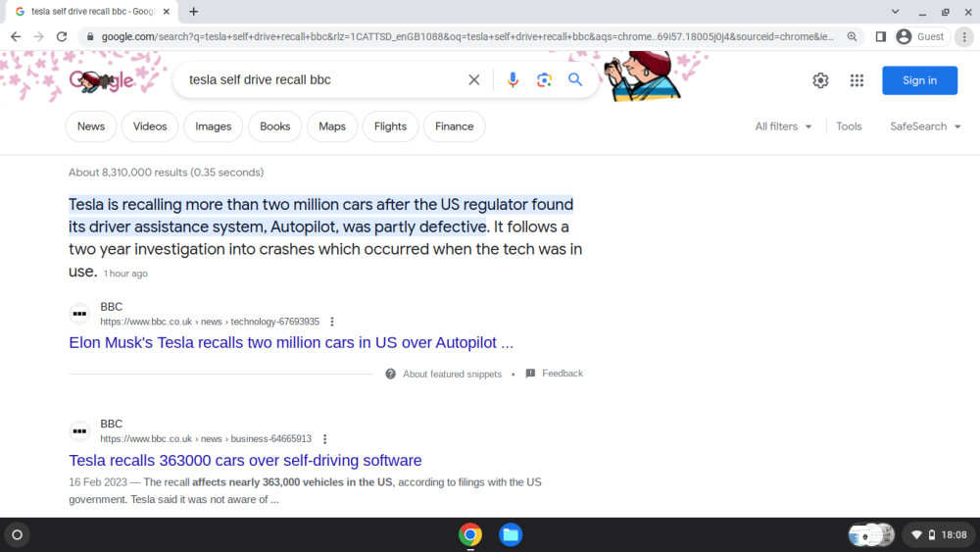The image size is (980, 552).
Task: Click the browser forward arrow
Action: click(x=39, y=37)
